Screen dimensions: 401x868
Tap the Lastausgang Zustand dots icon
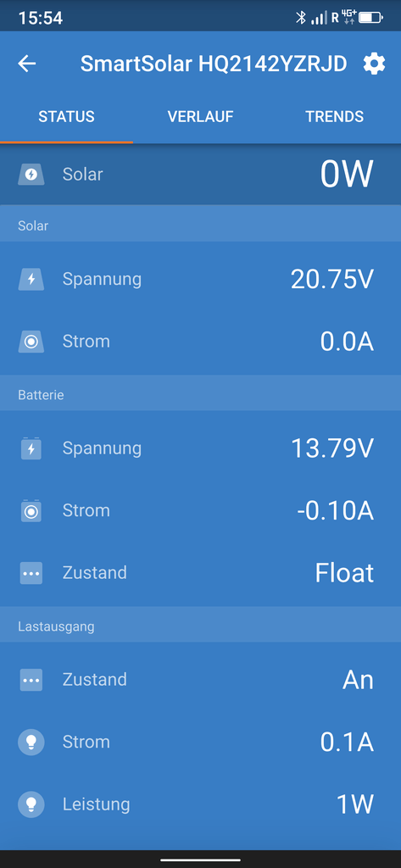31,680
